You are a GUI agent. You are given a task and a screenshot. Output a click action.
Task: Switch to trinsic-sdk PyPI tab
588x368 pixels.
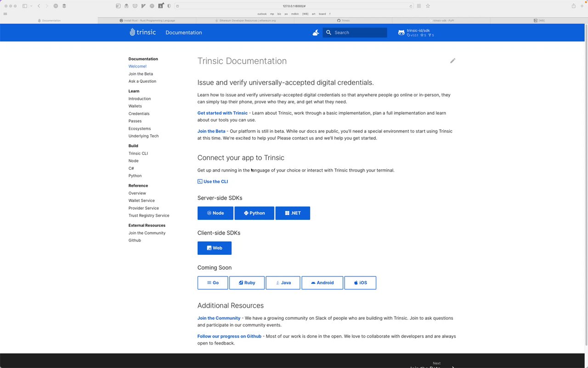(441, 20)
